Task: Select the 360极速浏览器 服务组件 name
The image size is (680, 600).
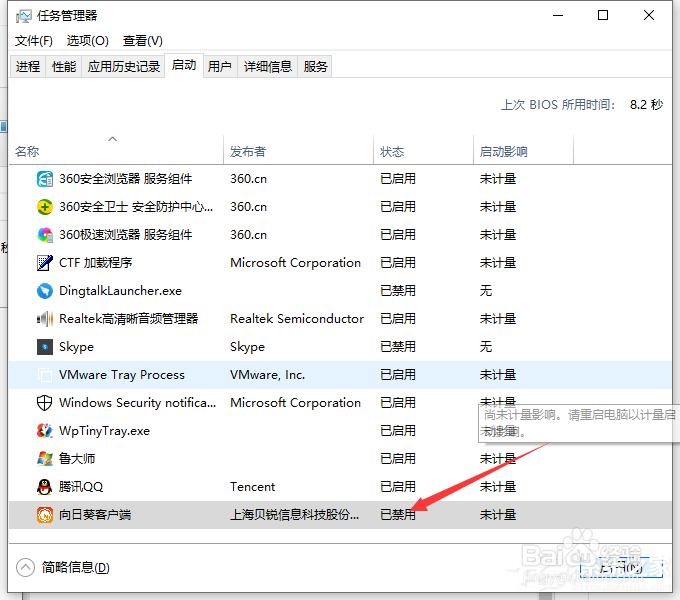Action: (x=125, y=235)
